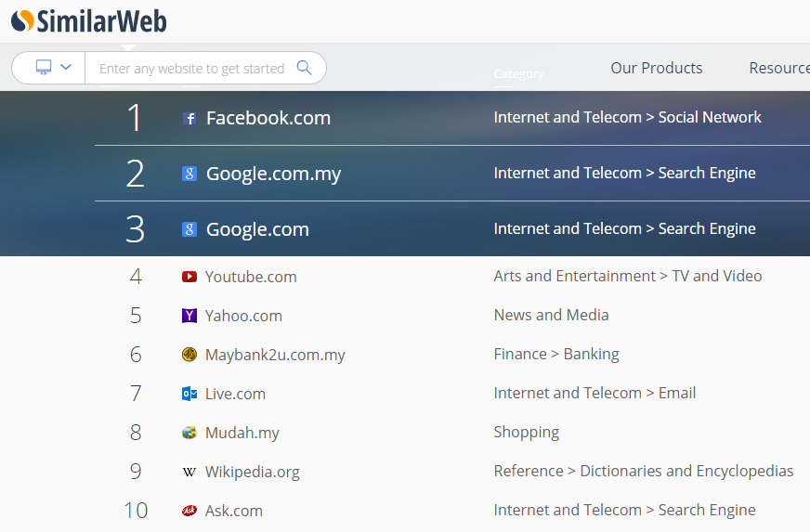This screenshot has width=810, height=532.
Task: Click the Yahoo purple Y favicon
Action: point(189,316)
